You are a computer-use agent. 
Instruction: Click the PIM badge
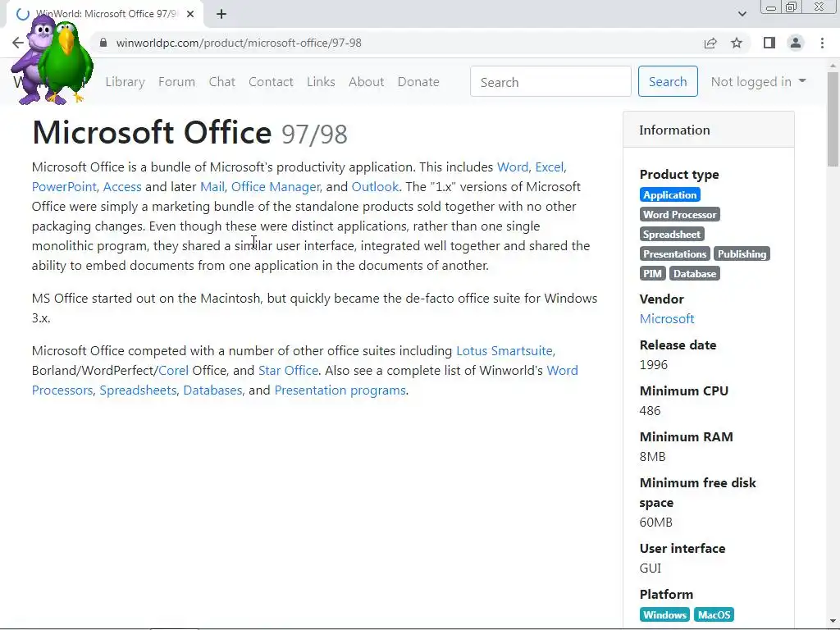(652, 274)
